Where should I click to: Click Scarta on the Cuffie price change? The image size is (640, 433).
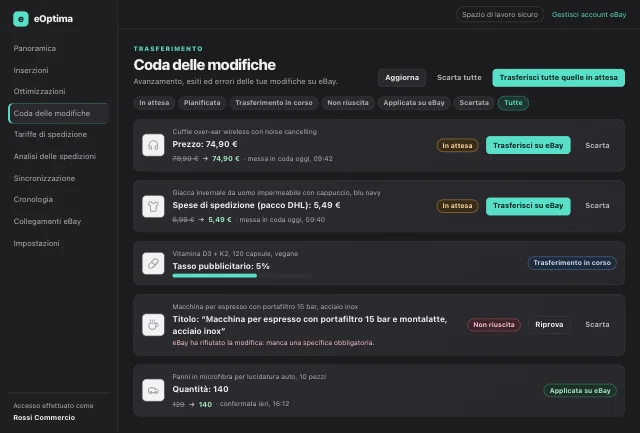[x=597, y=145]
